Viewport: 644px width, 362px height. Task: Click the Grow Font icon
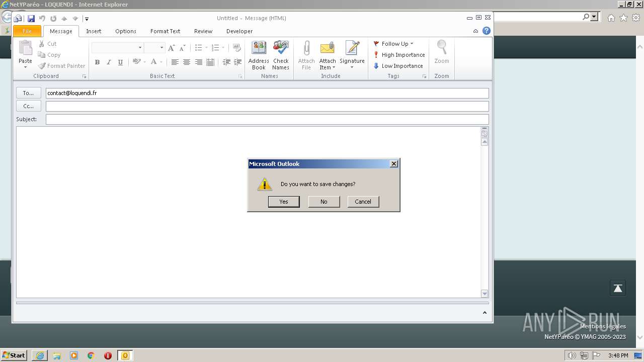pos(172,48)
